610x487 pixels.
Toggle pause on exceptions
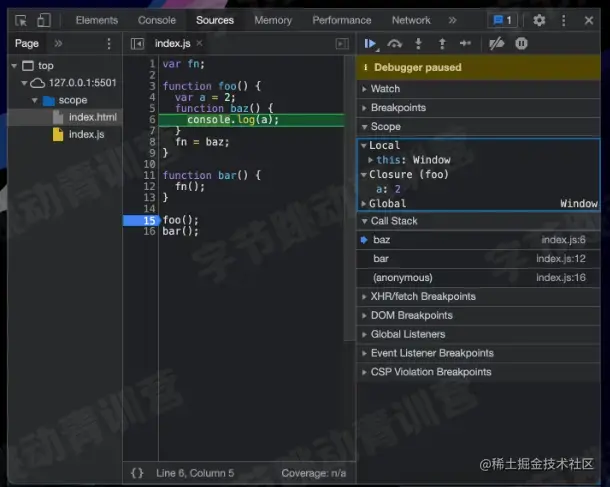pos(521,44)
